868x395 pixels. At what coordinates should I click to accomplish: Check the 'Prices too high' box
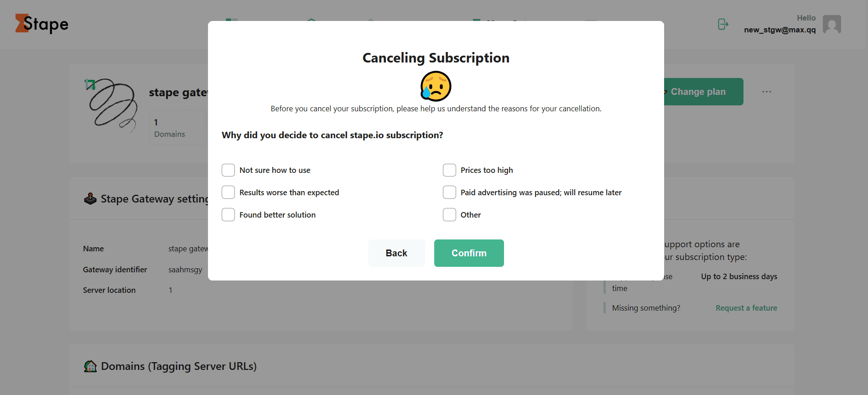(449, 170)
